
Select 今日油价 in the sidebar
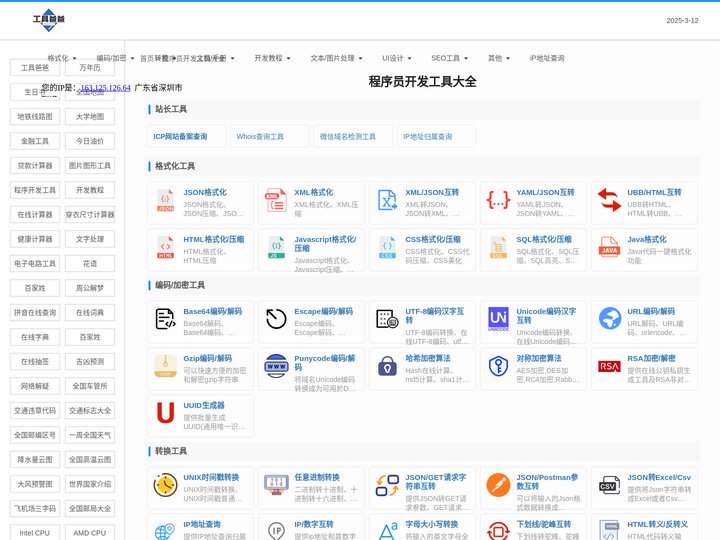[90, 141]
